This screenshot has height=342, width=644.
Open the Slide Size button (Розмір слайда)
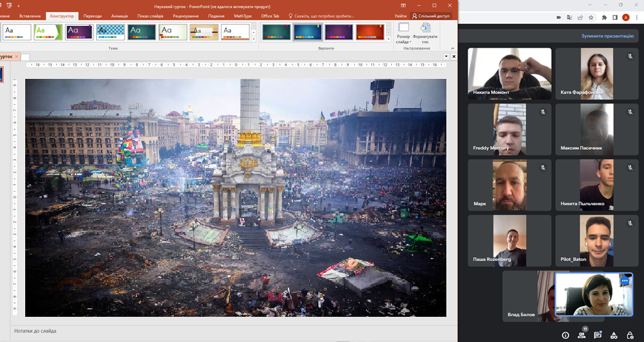pyautogui.click(x=403, y=33)
